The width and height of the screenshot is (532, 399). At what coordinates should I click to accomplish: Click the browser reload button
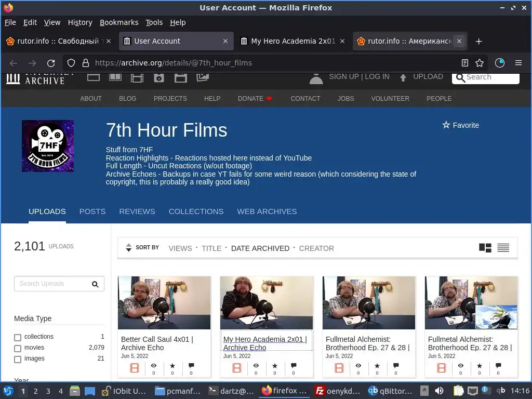click(x=51, y=63)
